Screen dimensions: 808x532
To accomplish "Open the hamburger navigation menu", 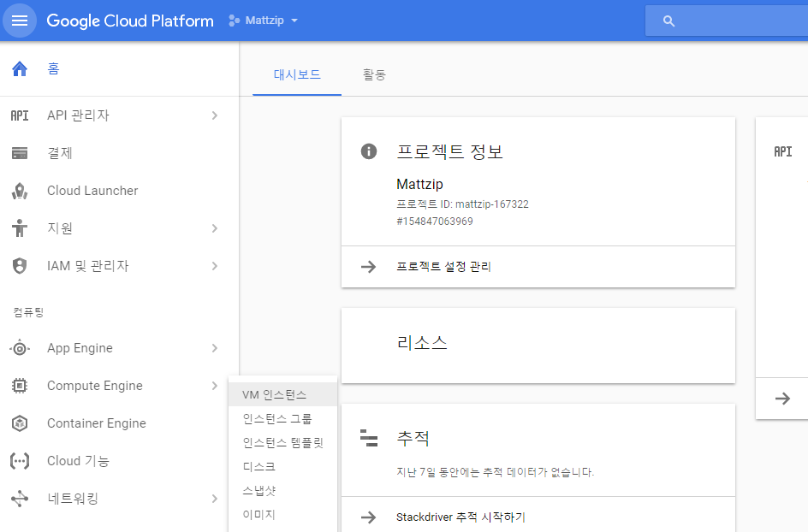I will point(20,21).
